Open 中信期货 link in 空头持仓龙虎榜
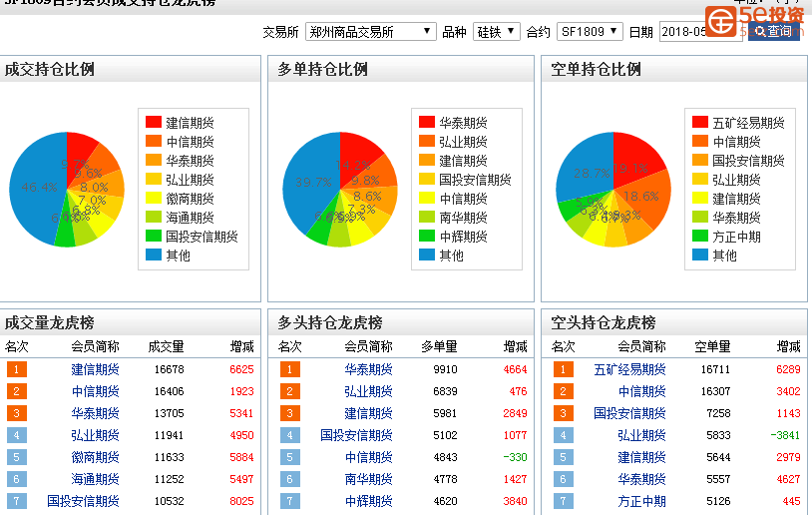Image resolution: width=812 pixels, height=515 pixels. click(x=642, y=391)
